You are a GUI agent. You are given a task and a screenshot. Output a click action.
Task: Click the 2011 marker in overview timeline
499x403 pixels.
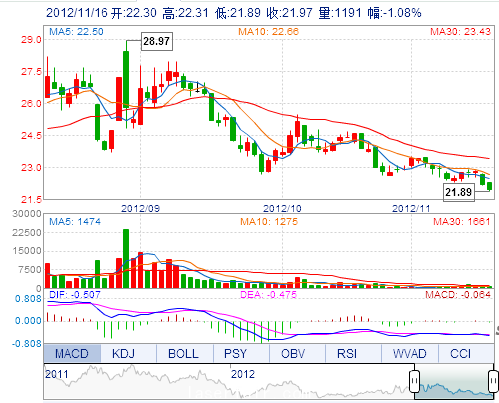(56, 374)
